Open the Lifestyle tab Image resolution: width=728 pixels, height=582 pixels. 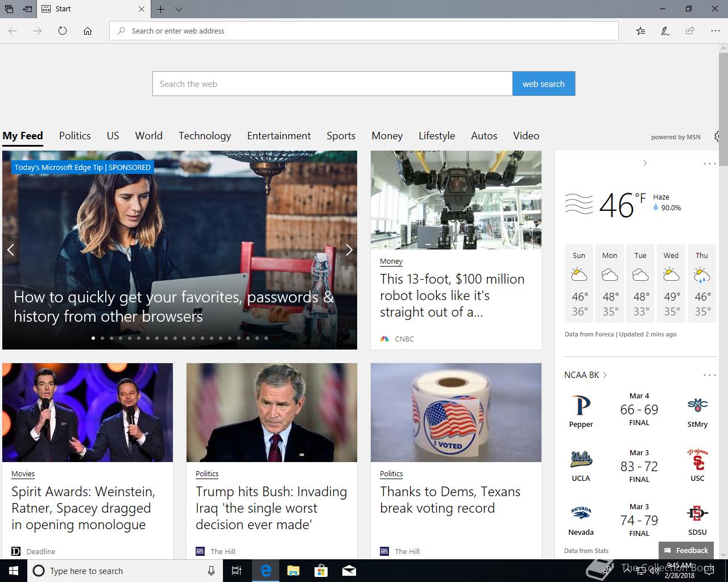(x=437, y=136)
